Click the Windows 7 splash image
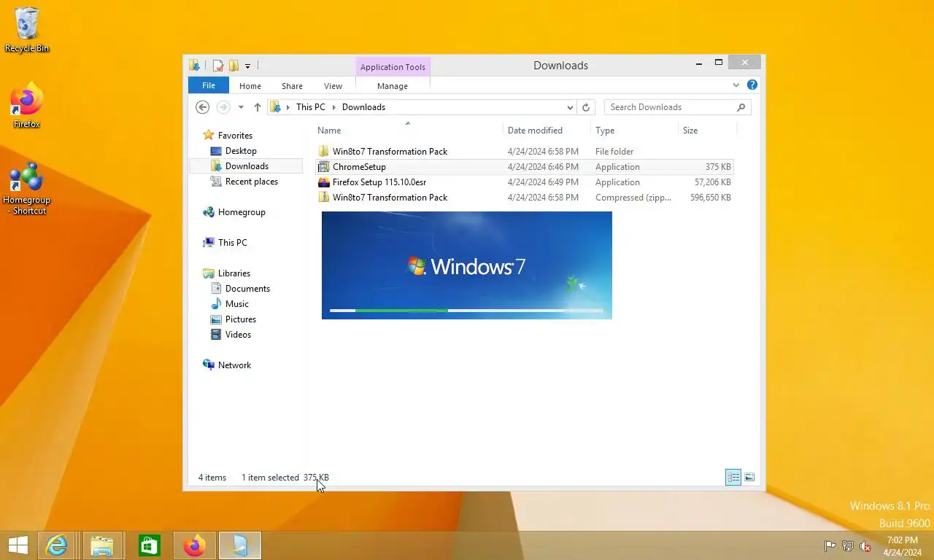934x560 pixels. pyautogui.click(x=467, y=265)
